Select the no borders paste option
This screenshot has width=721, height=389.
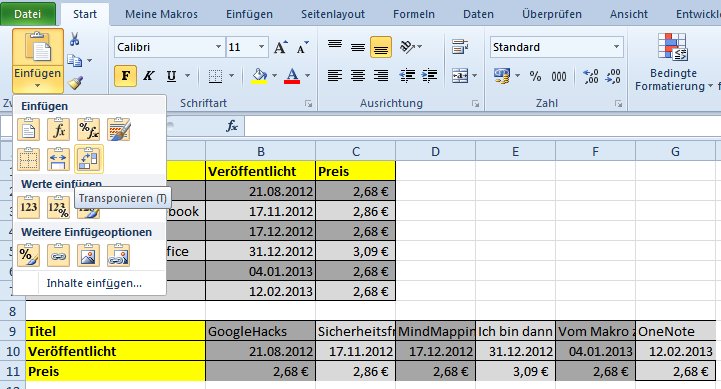29,159
